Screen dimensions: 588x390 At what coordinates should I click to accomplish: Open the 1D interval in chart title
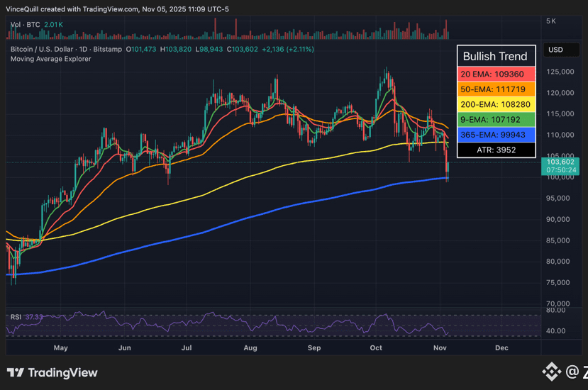click(x=95, y=49)
